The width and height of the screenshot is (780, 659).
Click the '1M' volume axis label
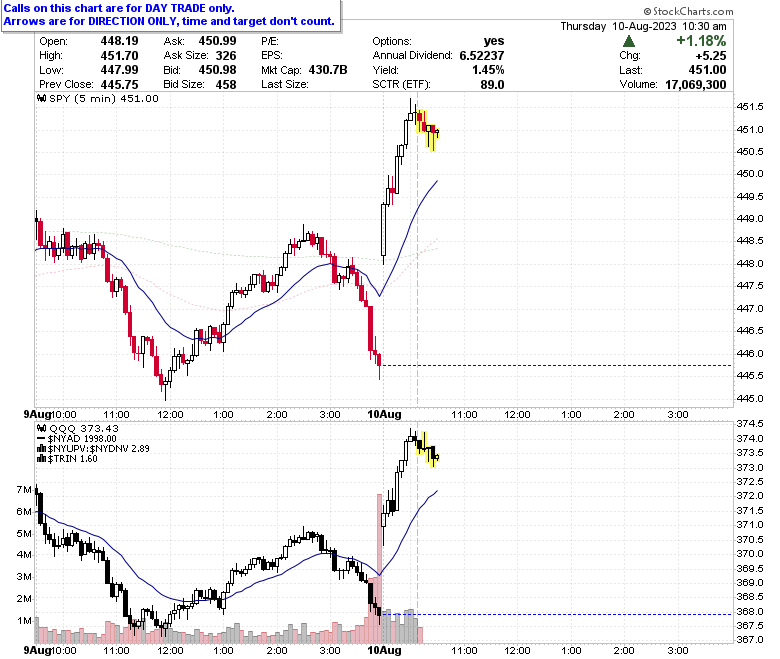click(x=24, y=621)
